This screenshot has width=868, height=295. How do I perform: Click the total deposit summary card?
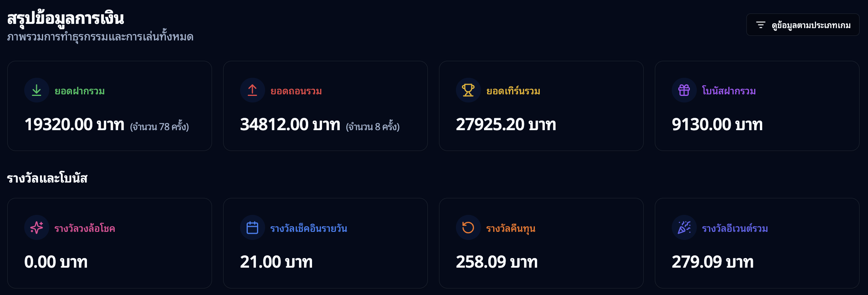110,105
